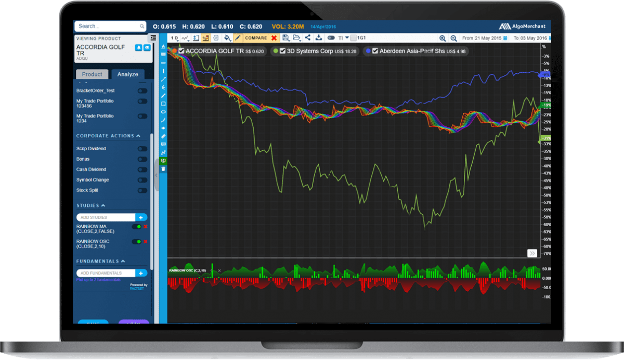The height and width of the screenshot is (364, 624).
Task: Click the Add Studies input field
Action: point(106,217)
